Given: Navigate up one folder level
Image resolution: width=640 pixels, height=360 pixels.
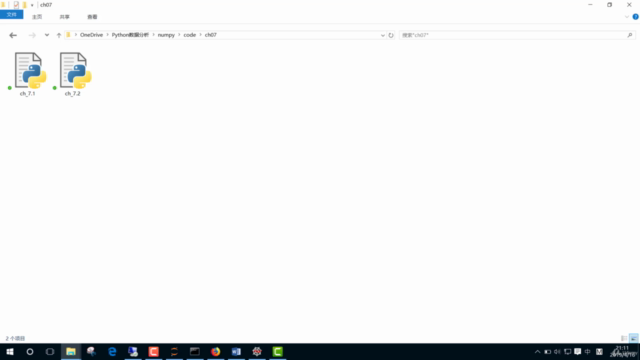Looking at the screenshot, I should click(x=59, y=35).
